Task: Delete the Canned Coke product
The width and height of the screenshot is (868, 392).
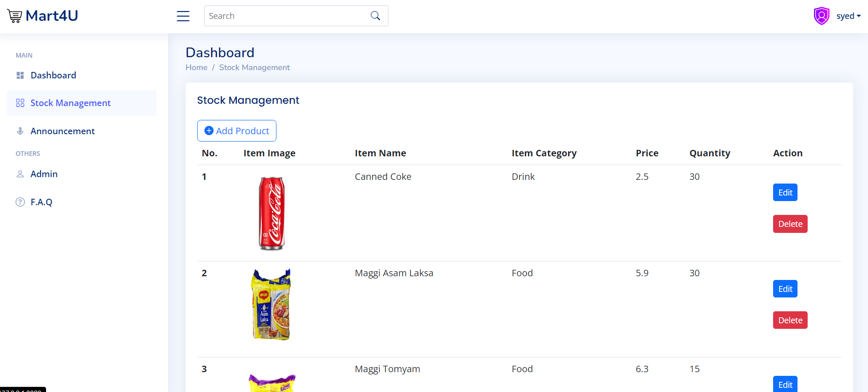Action: [790, 224]
